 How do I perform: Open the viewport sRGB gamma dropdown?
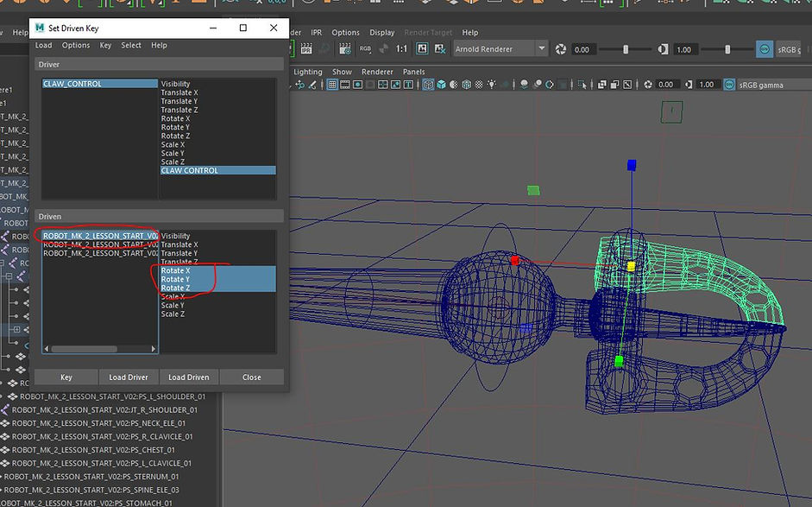point(774,85)
